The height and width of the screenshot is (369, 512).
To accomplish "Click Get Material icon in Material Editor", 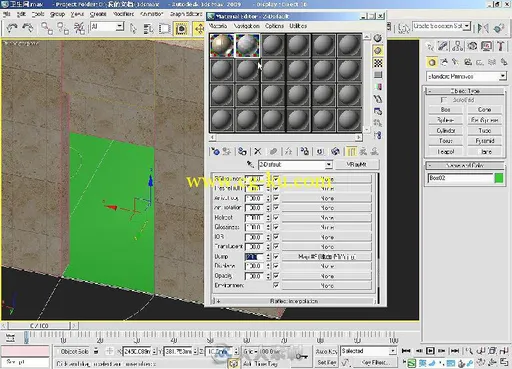I will (215, 152).
